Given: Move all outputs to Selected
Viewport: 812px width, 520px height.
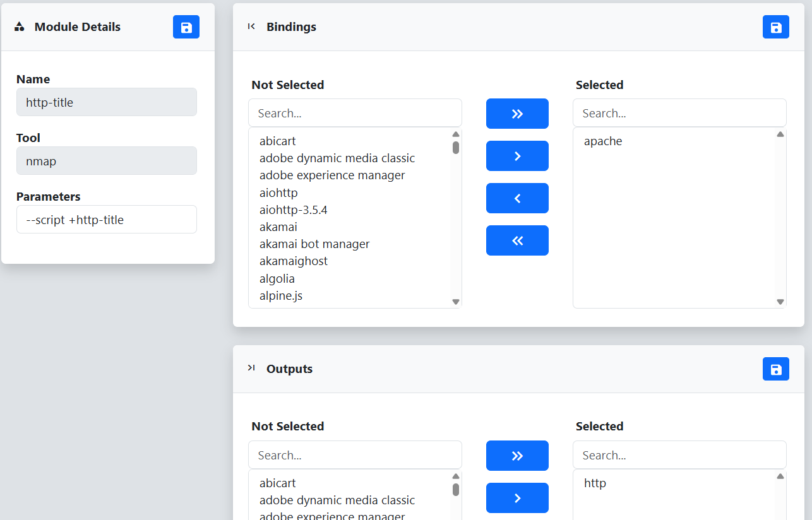Looking at the screenshot, I should pos(517,456).
